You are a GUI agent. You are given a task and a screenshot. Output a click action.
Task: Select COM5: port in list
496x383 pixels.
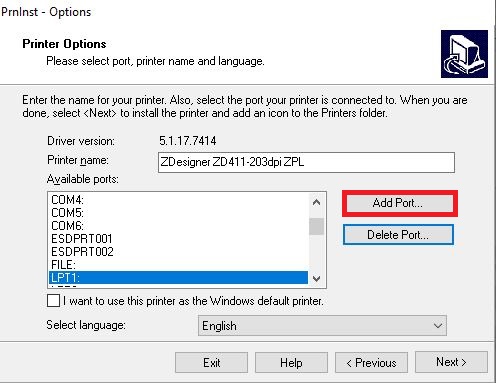click(178, 213)
